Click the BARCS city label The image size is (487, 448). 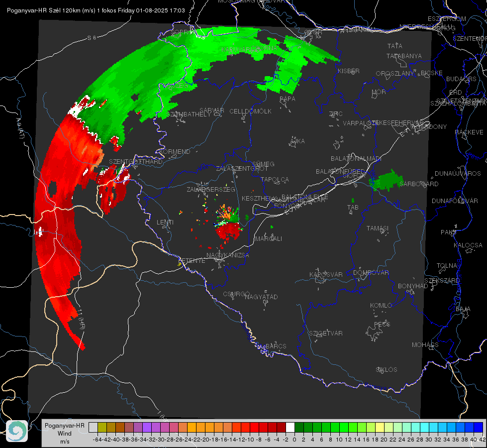click(x=276, y=346)
